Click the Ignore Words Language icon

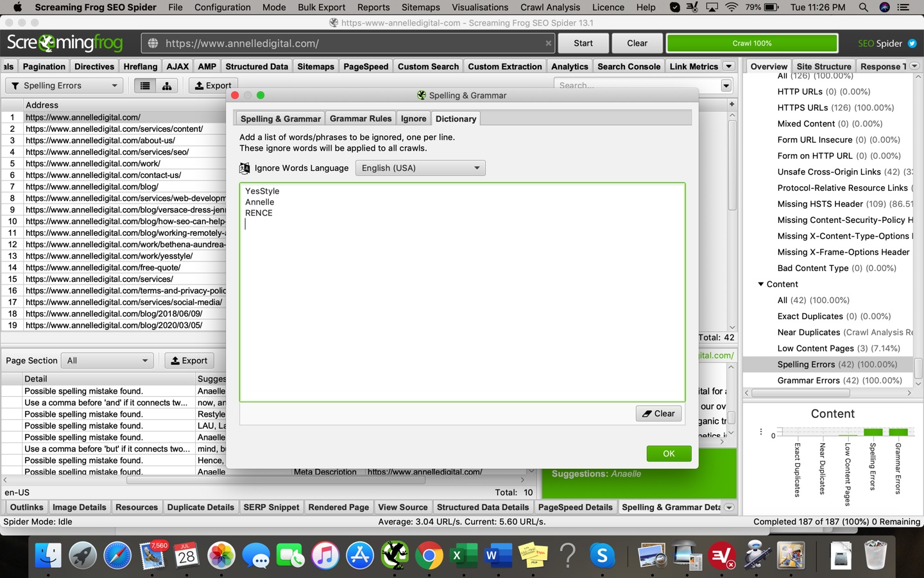[x=244, y=168]
